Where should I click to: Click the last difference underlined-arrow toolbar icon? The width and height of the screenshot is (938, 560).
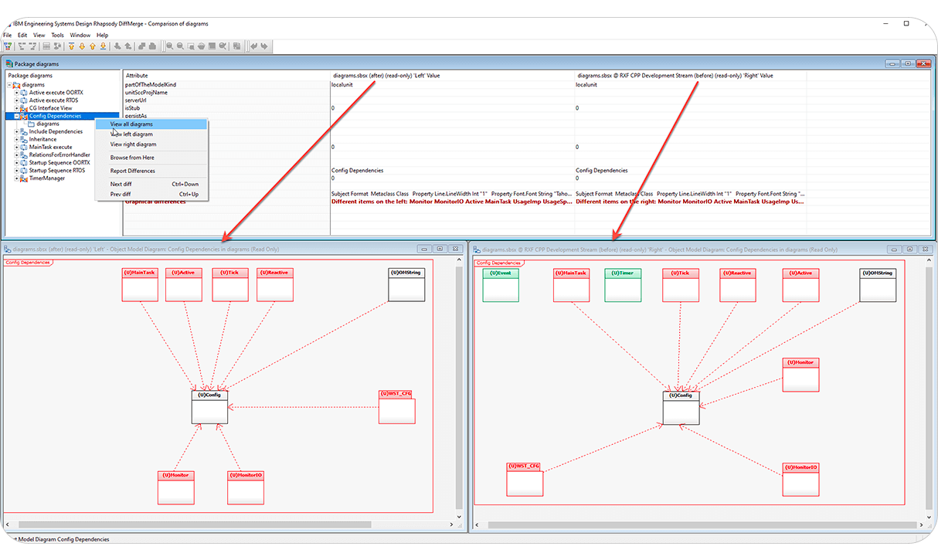coord(104,46)
